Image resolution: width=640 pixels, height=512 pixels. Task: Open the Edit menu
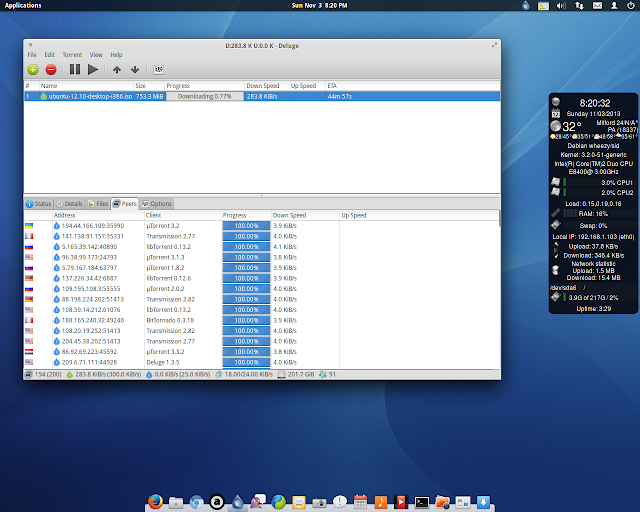tap(49, 55)
